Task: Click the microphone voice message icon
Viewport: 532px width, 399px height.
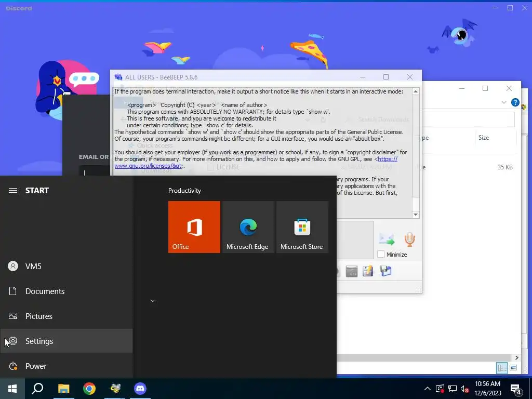Action: coord(409,239)
